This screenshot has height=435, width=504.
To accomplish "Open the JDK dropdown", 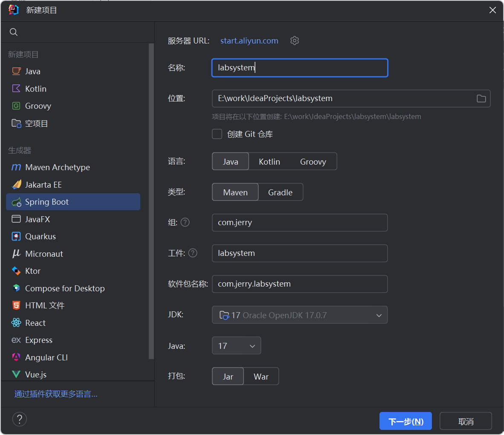I will click(299, 315).
